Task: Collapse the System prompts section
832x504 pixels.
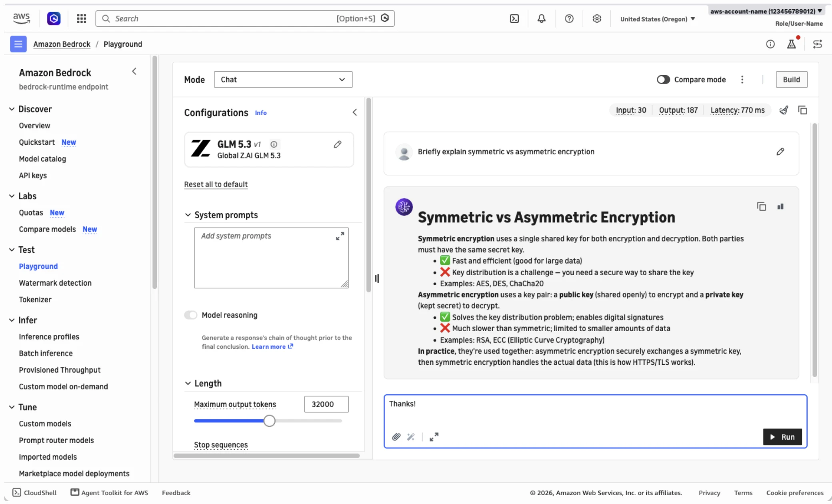Action: click(188, 215)
